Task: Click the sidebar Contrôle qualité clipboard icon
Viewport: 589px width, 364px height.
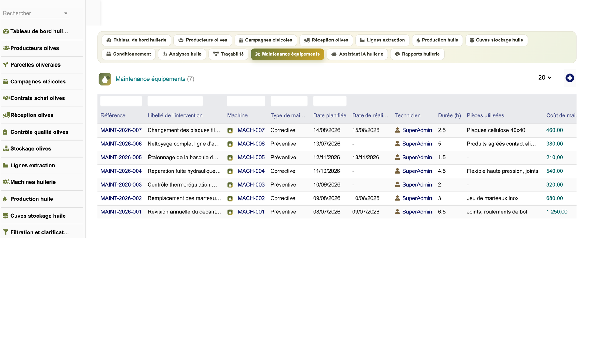Action: (x=5, y=132)
